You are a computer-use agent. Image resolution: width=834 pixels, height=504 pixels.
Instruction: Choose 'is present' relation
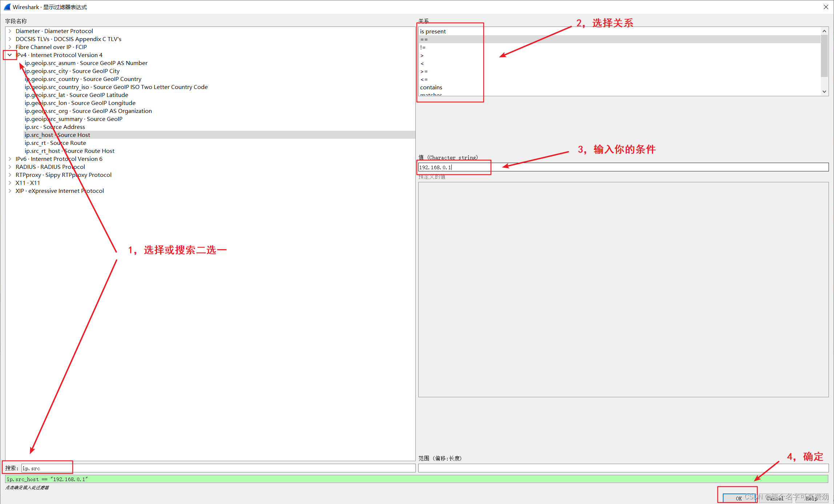click(x=620, y=32)
